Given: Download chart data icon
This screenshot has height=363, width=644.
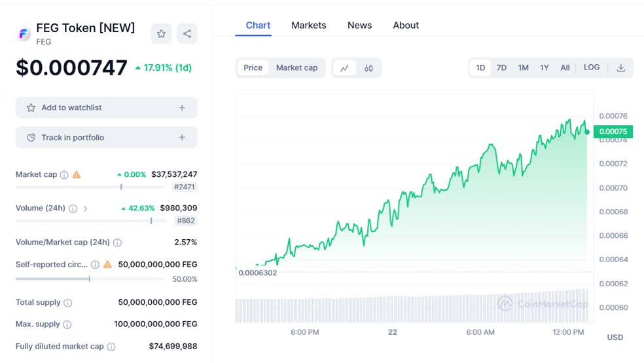Looking at the screenshot, I should (x=621, y=68).
